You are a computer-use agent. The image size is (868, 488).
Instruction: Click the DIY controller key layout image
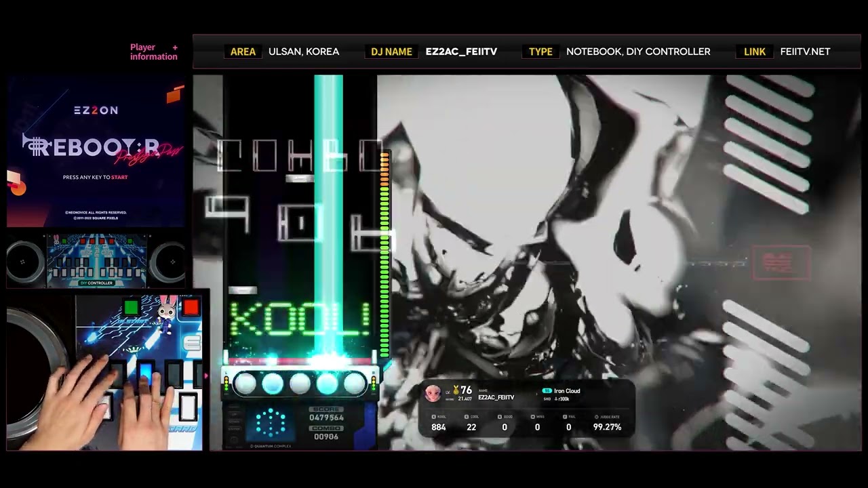[x=96, y=260]
